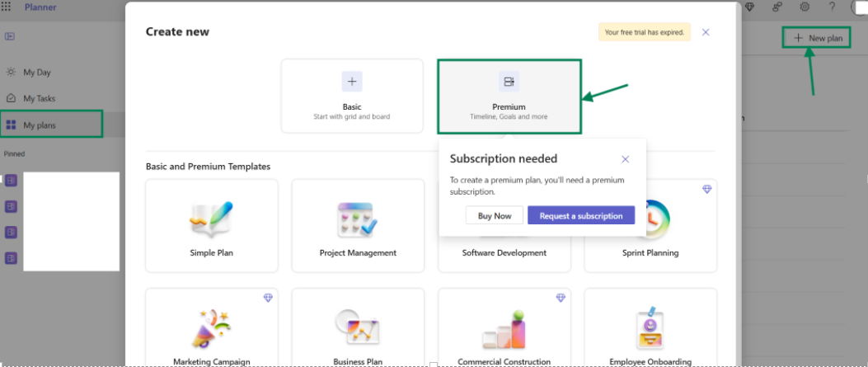Image resolution: width=868 pixels, height=367 pixels.
Task: Click premium diamond badge on Marketing Campaign
Action: [x=268, y=298]
